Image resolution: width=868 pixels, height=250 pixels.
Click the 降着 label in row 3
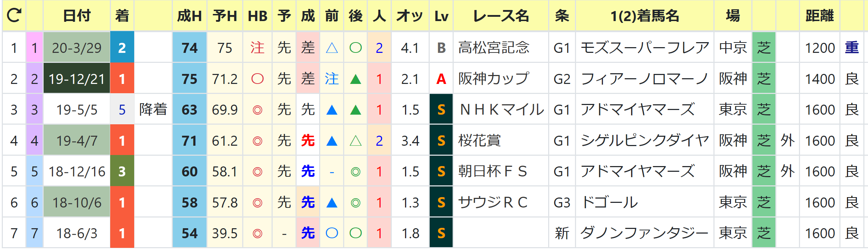click(x=153, y=110)
